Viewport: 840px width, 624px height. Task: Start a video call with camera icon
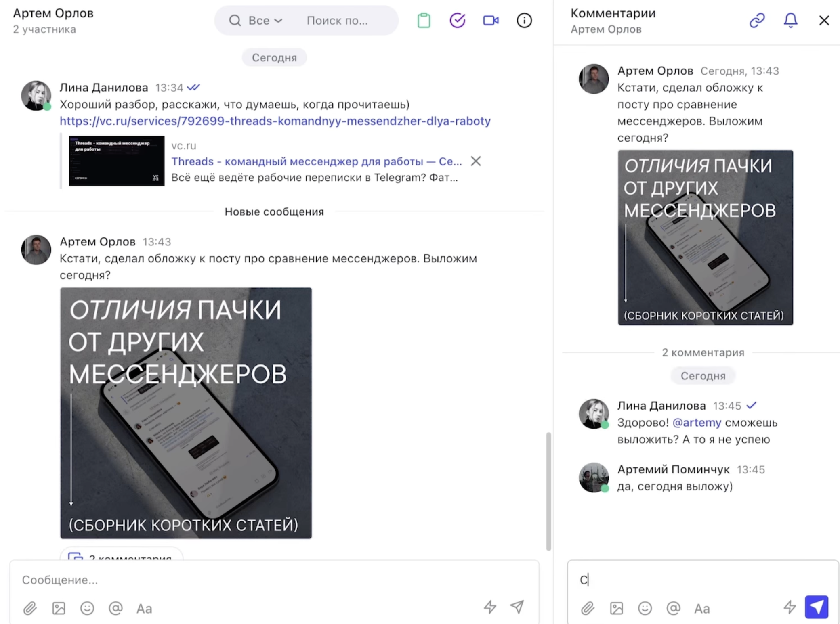click(x=491, y=20)
